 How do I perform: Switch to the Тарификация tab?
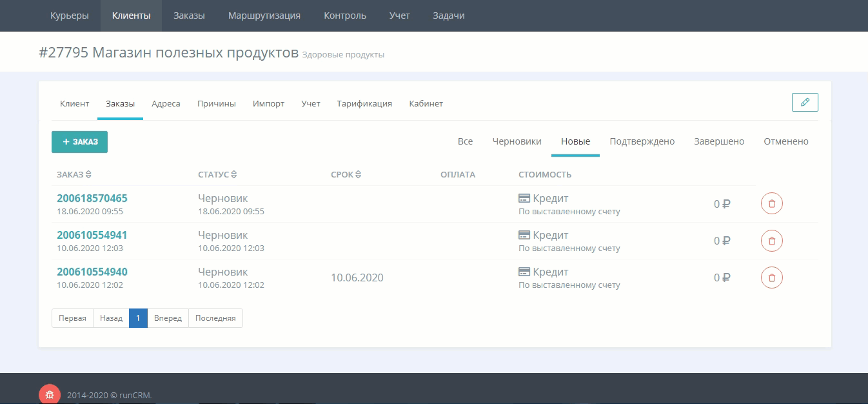click(364, 103)
